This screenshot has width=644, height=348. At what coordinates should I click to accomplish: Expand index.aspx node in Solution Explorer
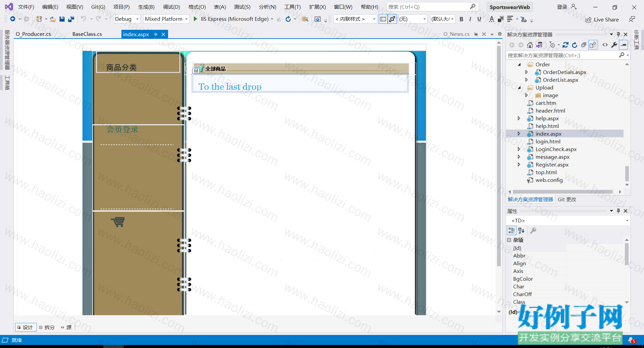pyautogui.click(x=519, y=134)
